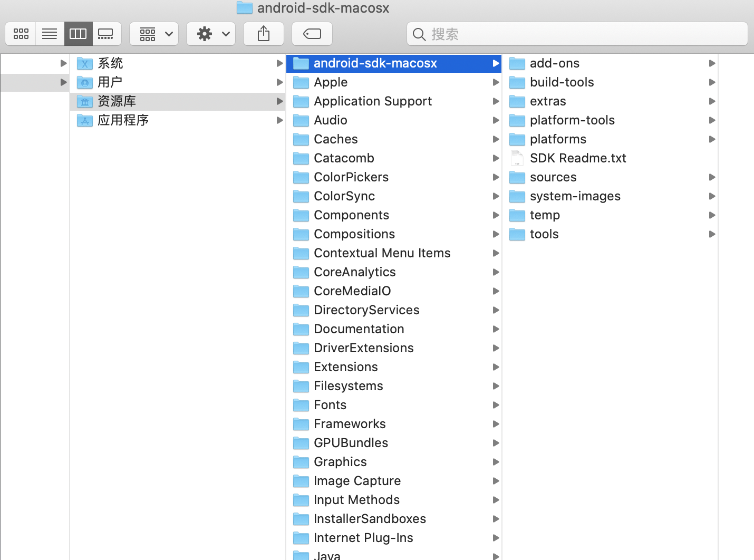
Task: Click the build-tools folder icon
Action: [517, 83]
